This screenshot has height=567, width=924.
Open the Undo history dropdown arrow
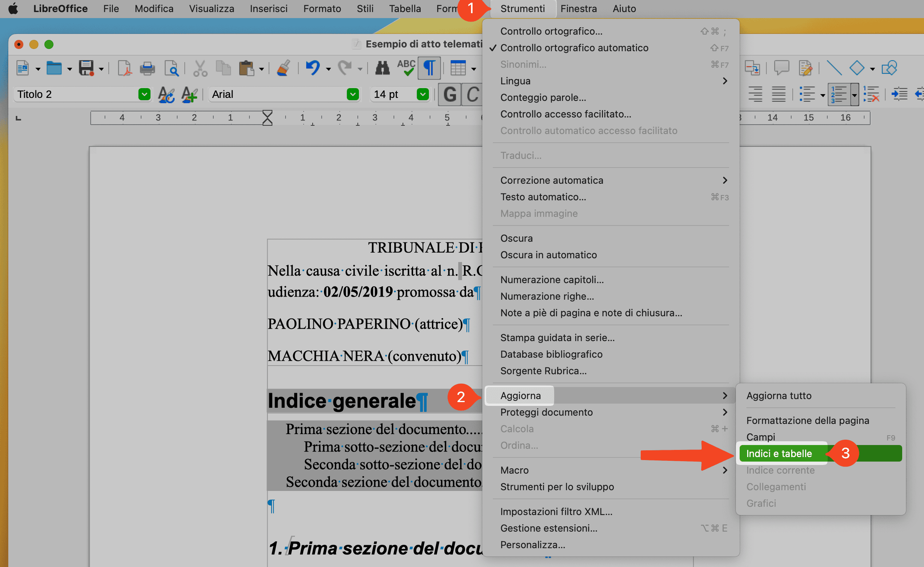click(328, 69)
